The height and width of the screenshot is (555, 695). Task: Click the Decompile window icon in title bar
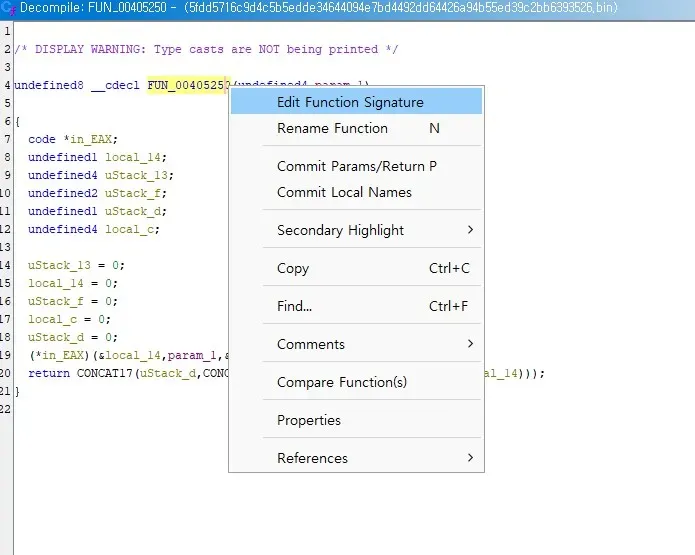coord(9,8)
